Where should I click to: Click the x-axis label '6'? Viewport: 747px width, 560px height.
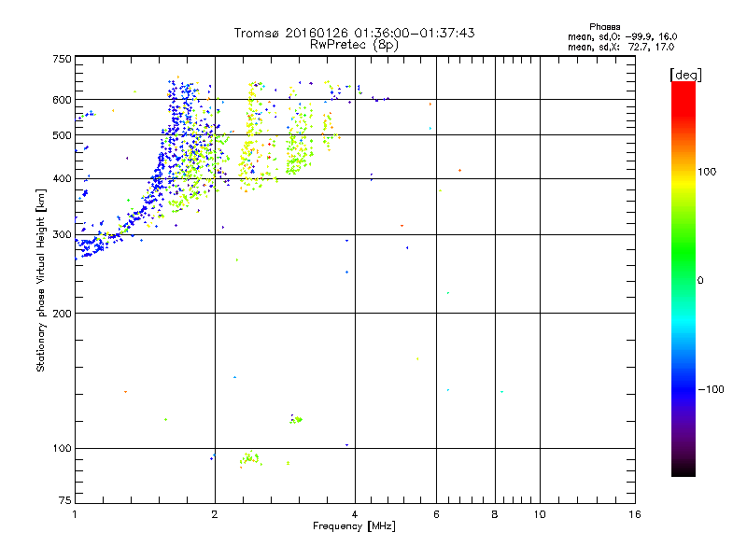point(436,514)
